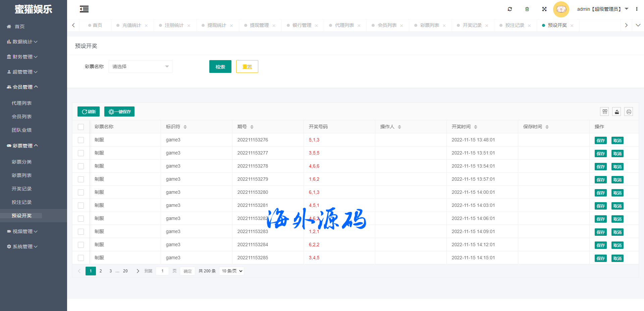Open the column filter grid icon
The height and width of the screenshot is (311, 644).
(605, 112)
